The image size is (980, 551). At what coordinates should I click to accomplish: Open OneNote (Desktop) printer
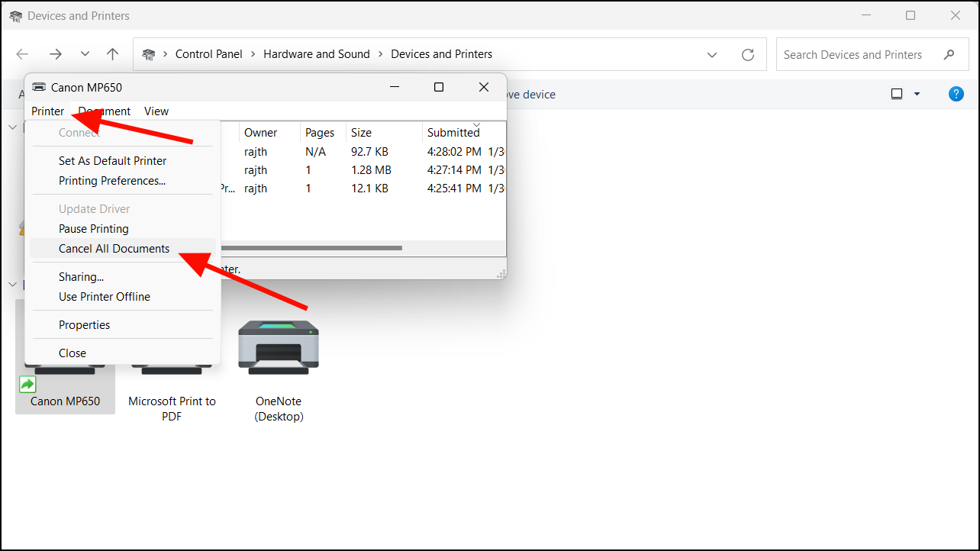click(x=278, y=347)
